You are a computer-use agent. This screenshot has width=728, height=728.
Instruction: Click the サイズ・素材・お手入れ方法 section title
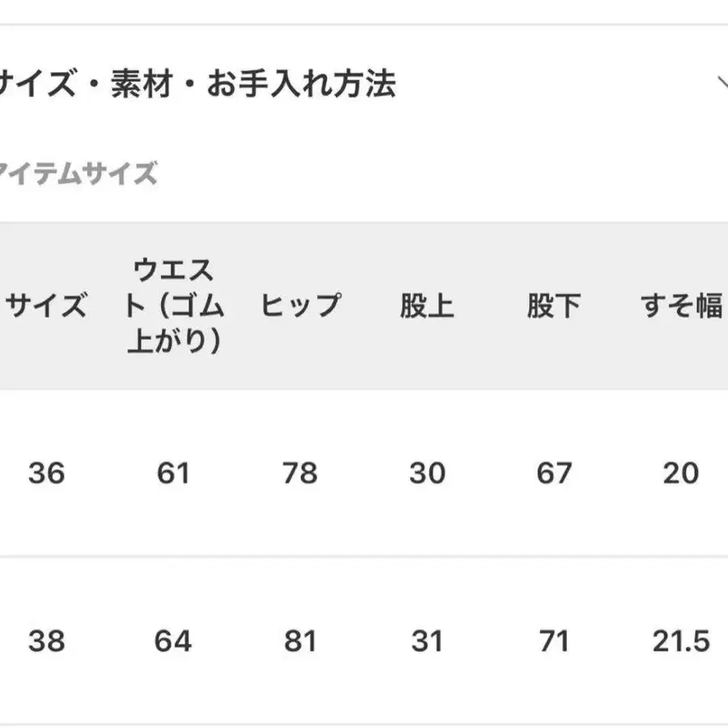(x=197, y=83)
